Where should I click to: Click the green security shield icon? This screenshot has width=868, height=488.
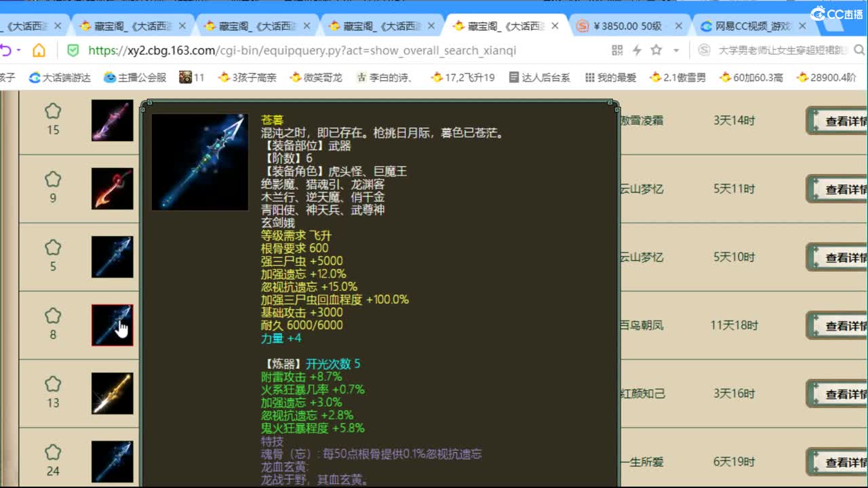(x=73, y=50)
